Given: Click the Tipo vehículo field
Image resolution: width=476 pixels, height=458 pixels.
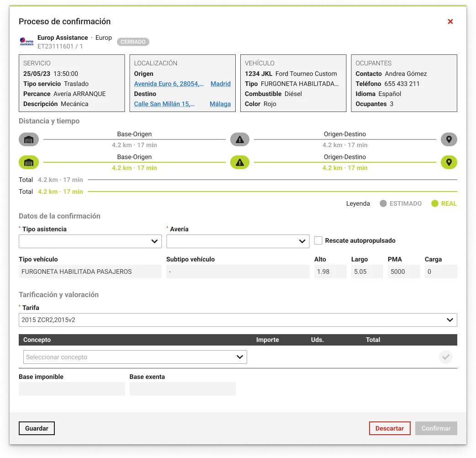Looking at the screenshot, I should (90, 272).
